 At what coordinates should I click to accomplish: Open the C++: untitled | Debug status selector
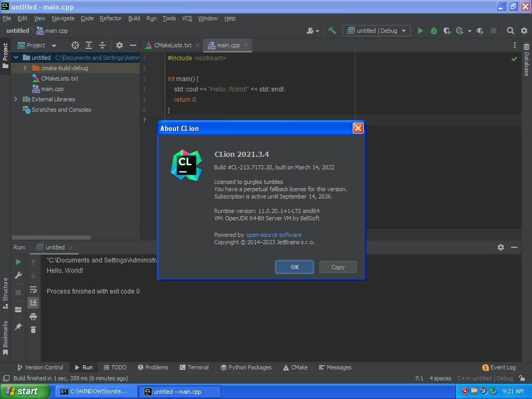click(485, 378)
